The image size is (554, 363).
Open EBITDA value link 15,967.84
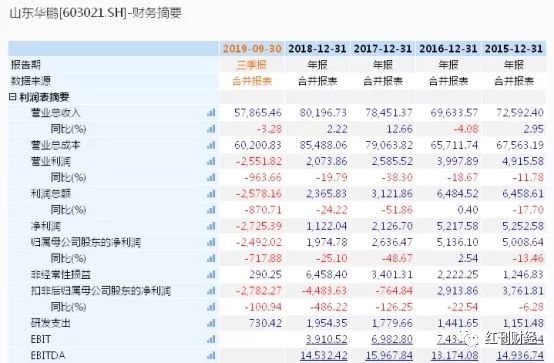[x=389, y=356]
